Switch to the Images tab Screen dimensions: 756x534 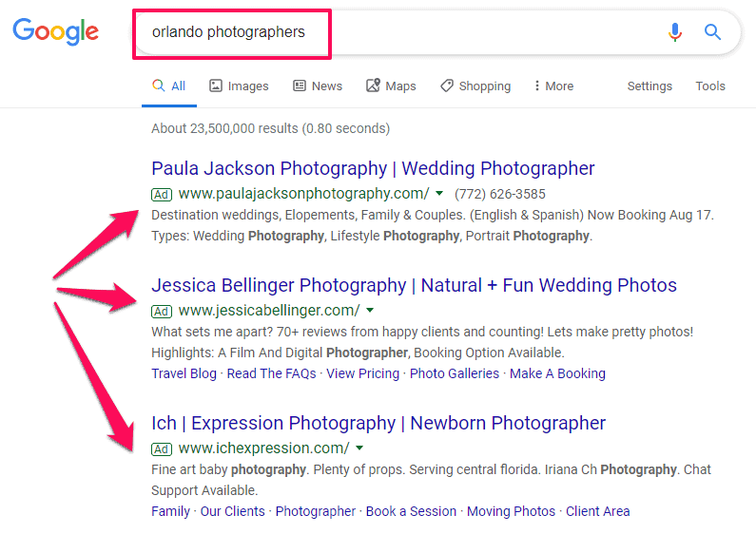[239, 86]
